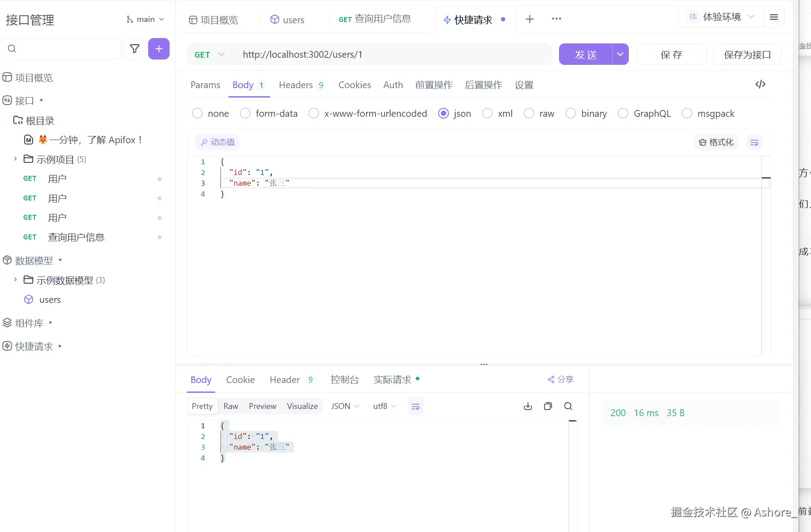The image size is (811, 532).
Task: Click the markdown doc icon for Apifox intro
Action: pos(29,140)
